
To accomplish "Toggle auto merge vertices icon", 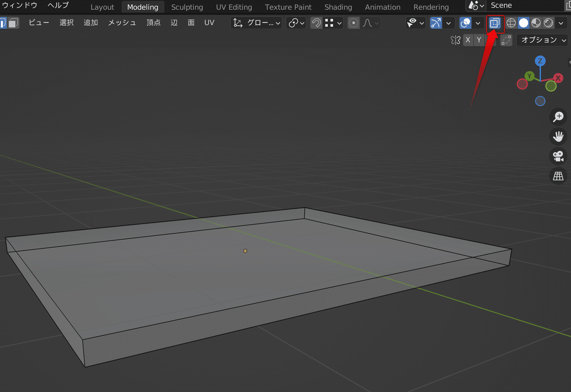I will (x=507, y=40).
